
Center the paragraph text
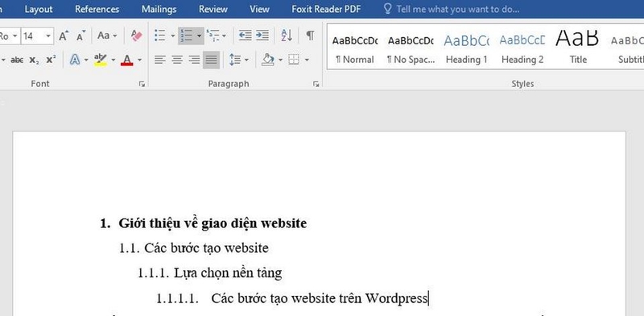[177, 60]
